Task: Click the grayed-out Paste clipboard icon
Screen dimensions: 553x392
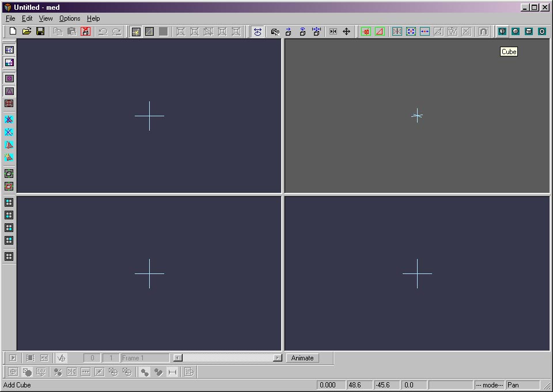Action: (x=71, y=32)
